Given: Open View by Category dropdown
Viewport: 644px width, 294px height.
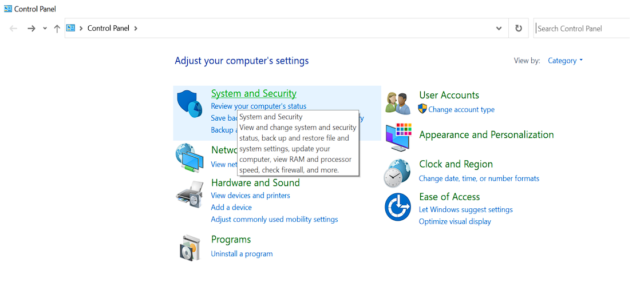Looking at the screenshot, I should (x=565, y=61).
